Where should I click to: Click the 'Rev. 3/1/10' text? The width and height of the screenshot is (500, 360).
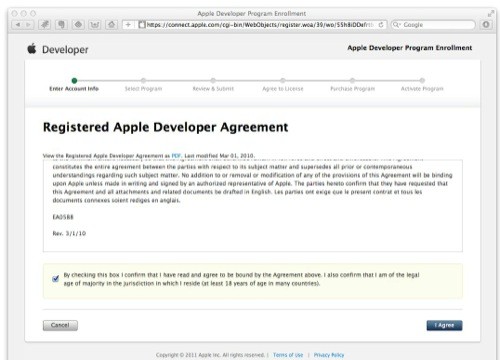click(69, 233)
